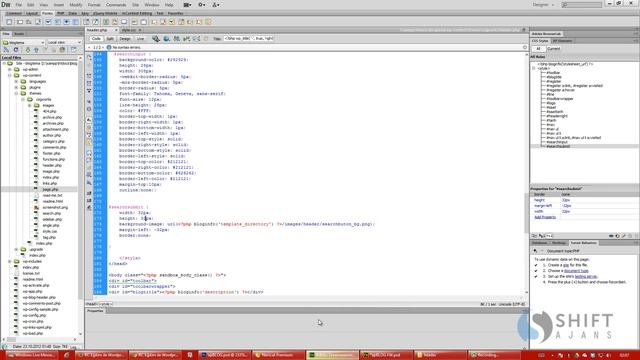Select the header.php document tab

[97, 30]
